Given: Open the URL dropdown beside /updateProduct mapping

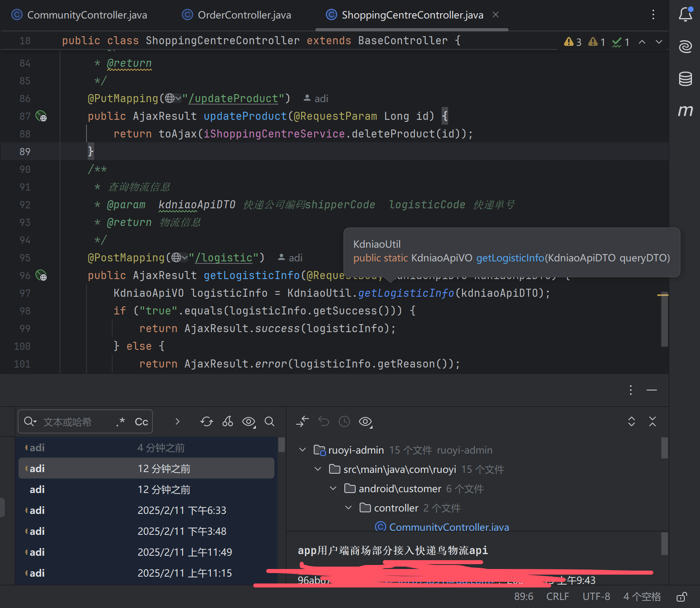Looking at the screenshot, I should 173,99.
